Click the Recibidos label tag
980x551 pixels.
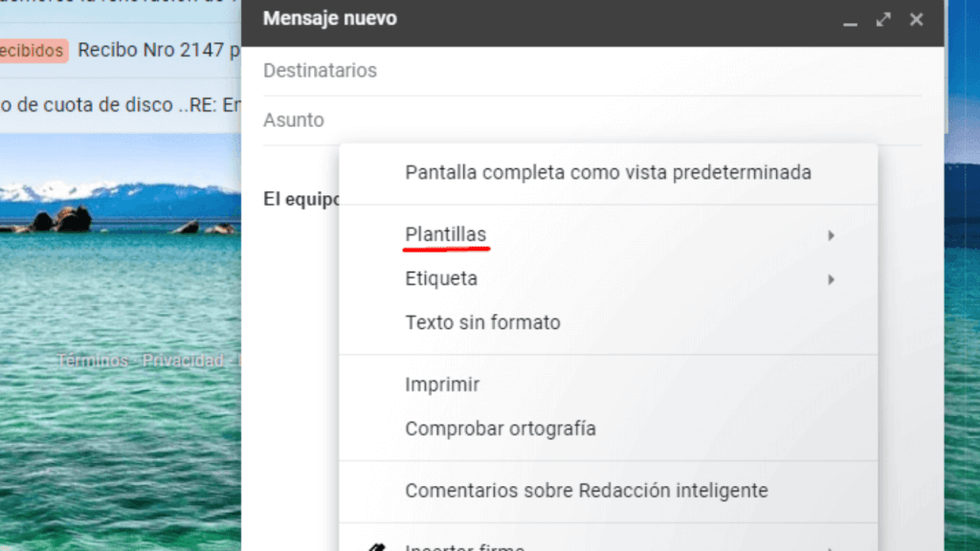point(32,50)
